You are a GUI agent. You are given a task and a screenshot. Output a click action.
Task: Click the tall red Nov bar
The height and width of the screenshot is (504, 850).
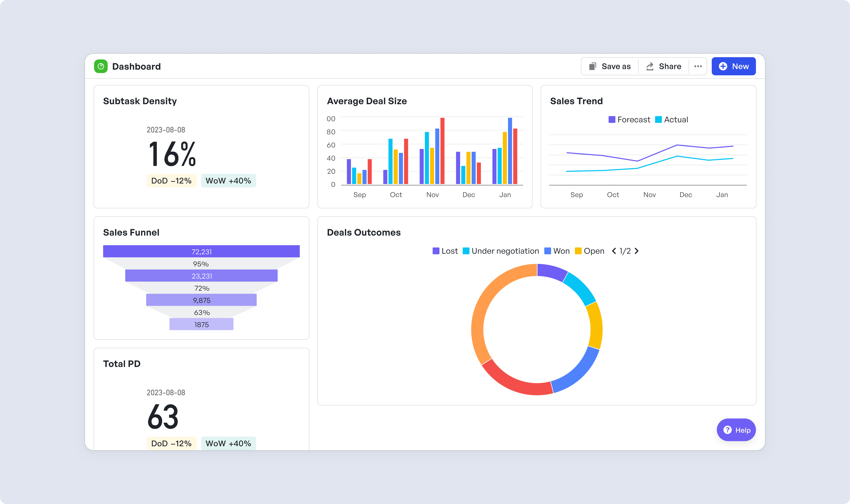442,151
